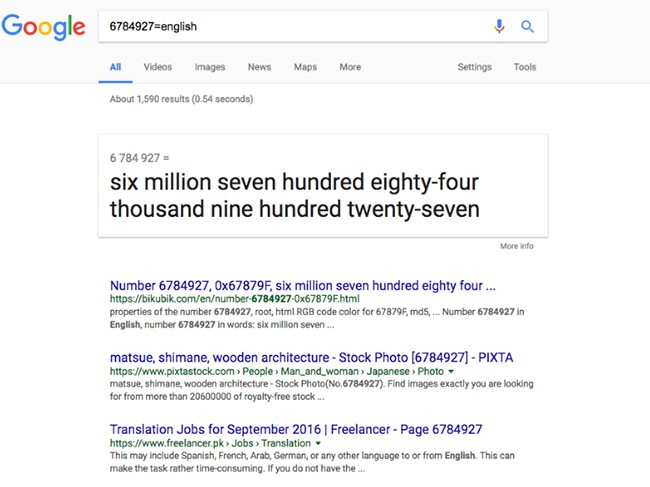This screenshot has width=650, height=487.
Task: Switch to the Videos tab
Action: [158, 67]
